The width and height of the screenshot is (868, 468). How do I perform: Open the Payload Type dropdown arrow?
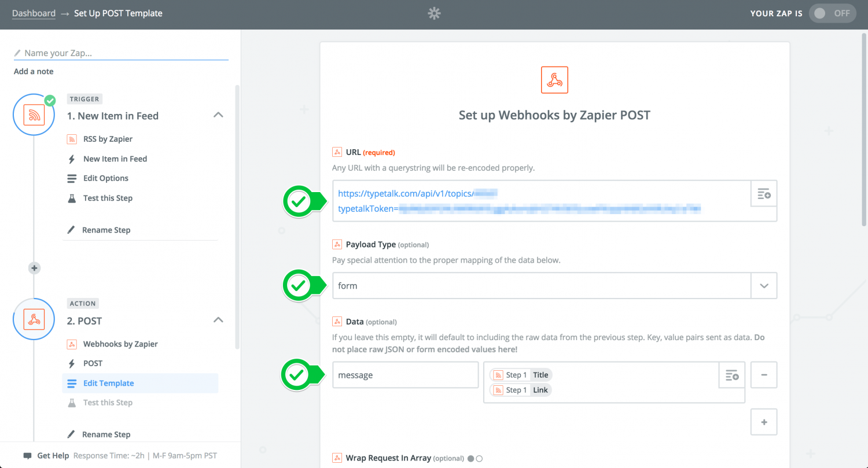764,286
